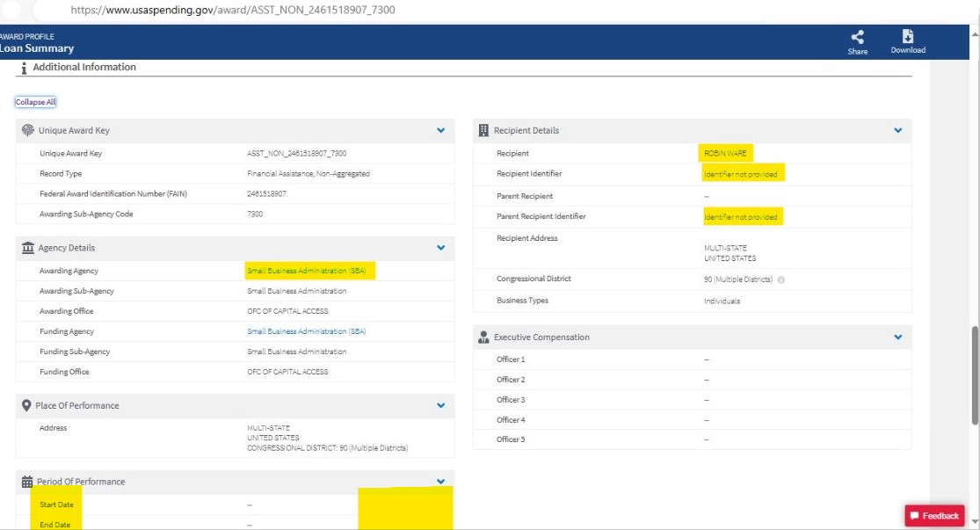Click the Share icon
Image resolution: width=980 pixels, height=530 pixels.
[858, 37]
